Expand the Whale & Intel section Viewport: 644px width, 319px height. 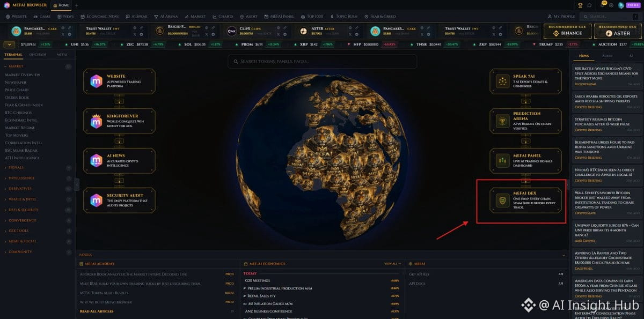(x=38, y=199)
